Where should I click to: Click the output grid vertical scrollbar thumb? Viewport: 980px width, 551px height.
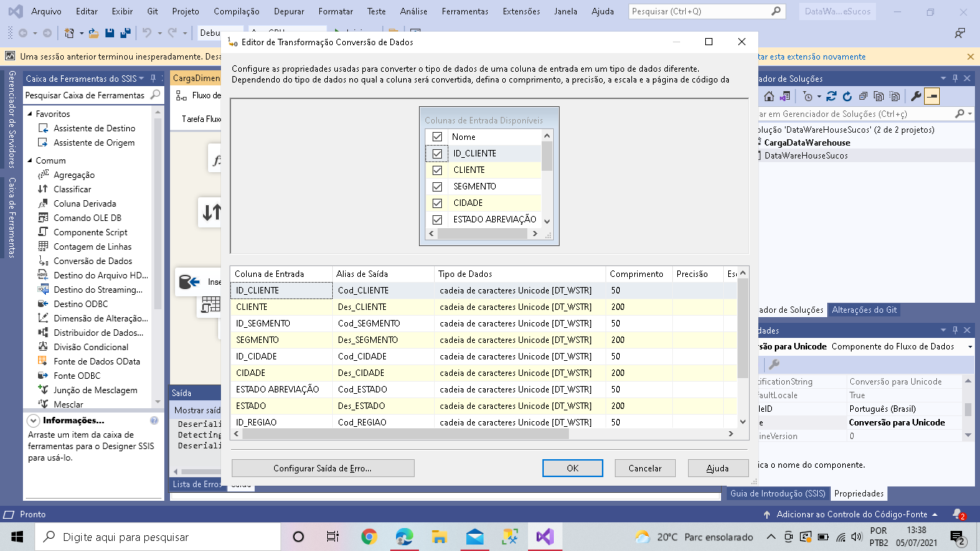tap(743, 329)
